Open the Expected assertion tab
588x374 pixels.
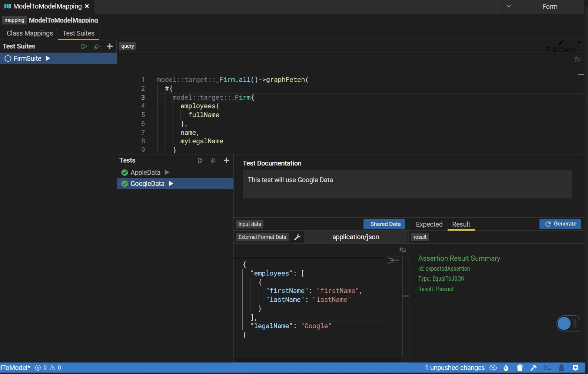tap(429, 224)
